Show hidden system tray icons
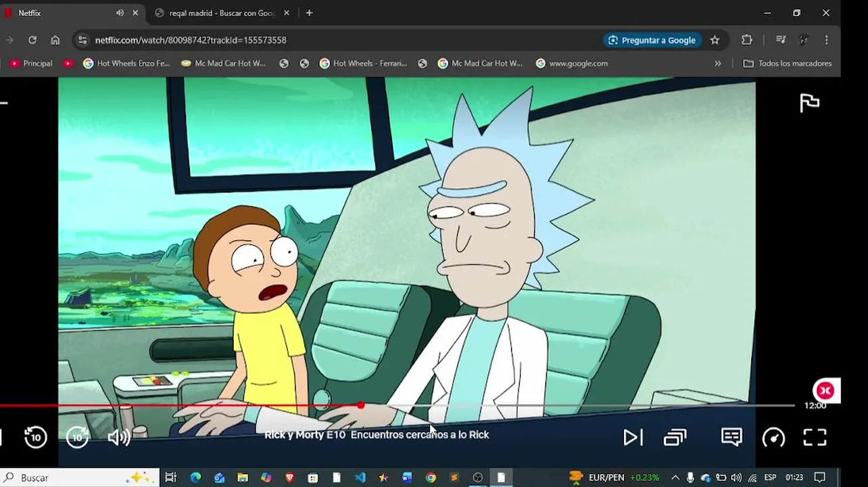The height and width of the screenshot is (487, 868). tap(675, 478)
